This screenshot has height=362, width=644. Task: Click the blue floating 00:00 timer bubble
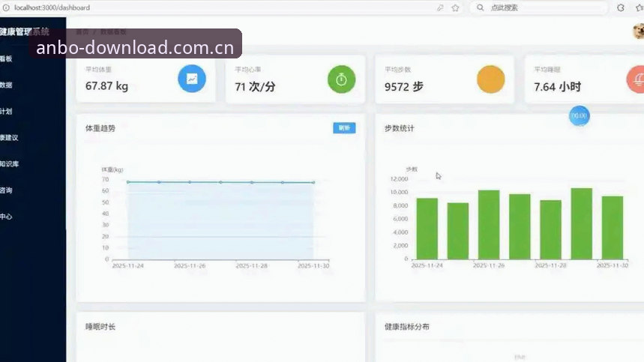(579, 115)
